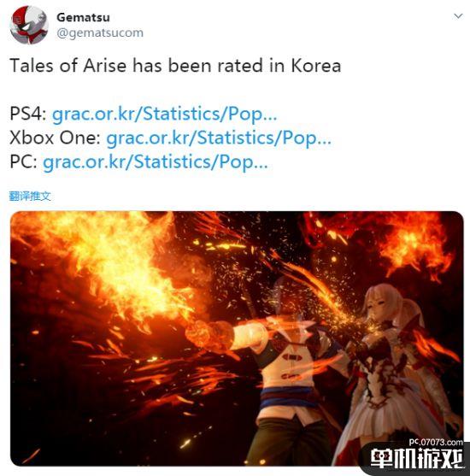Open the PS4 grac.or.kr rating link
Image resolution: width=470 pixels, height=476 pixels.
(164, 115)
